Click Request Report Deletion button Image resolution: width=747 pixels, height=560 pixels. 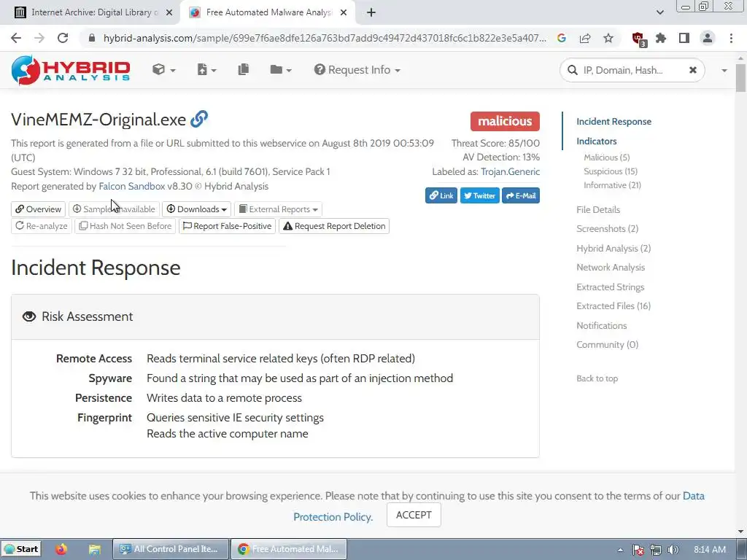click(334, 226)
